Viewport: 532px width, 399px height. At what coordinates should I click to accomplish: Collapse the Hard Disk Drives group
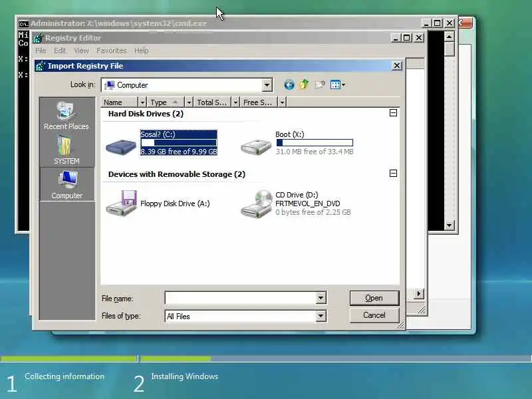point(393,112)
